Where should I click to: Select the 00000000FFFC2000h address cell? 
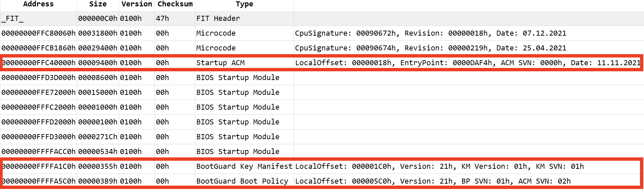[x=38, y=107]
